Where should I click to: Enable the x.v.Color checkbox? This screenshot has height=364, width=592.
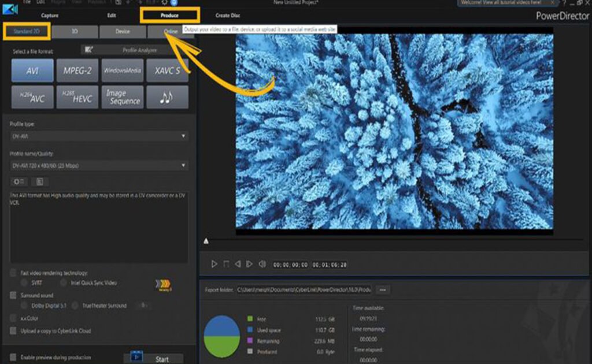coord(13,318)
